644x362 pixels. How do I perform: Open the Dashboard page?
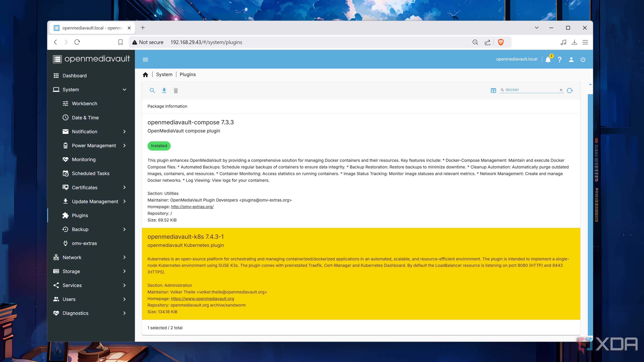(x=91, y=75)
